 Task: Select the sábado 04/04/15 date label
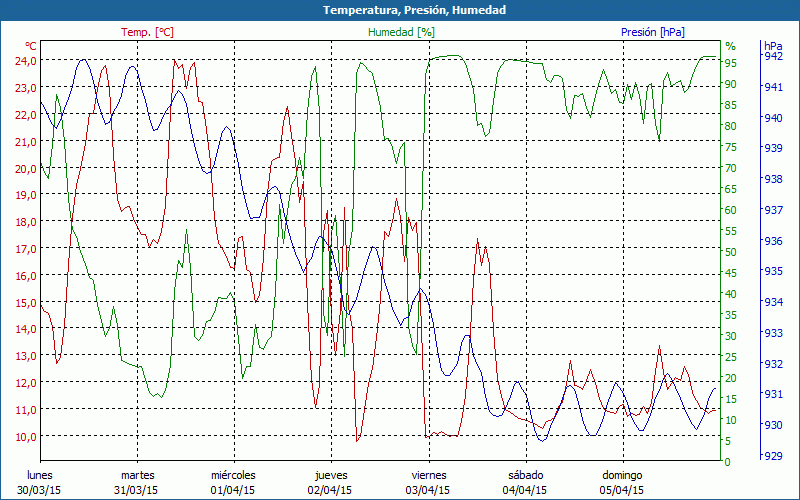tap(525, 482)
